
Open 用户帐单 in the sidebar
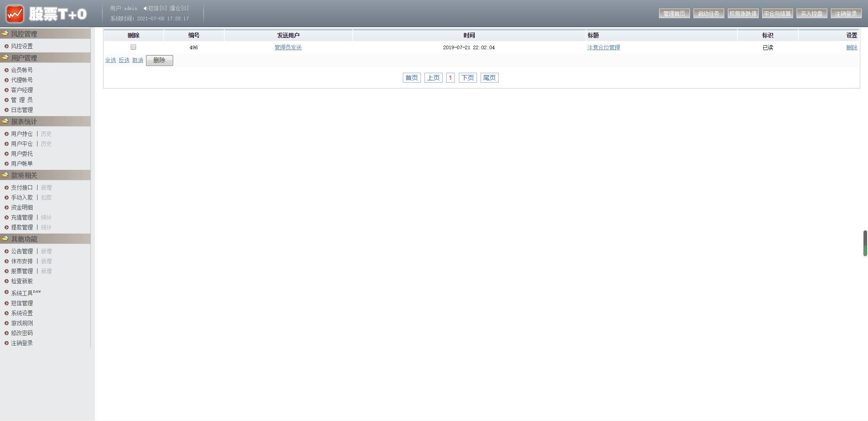point(22,164)
